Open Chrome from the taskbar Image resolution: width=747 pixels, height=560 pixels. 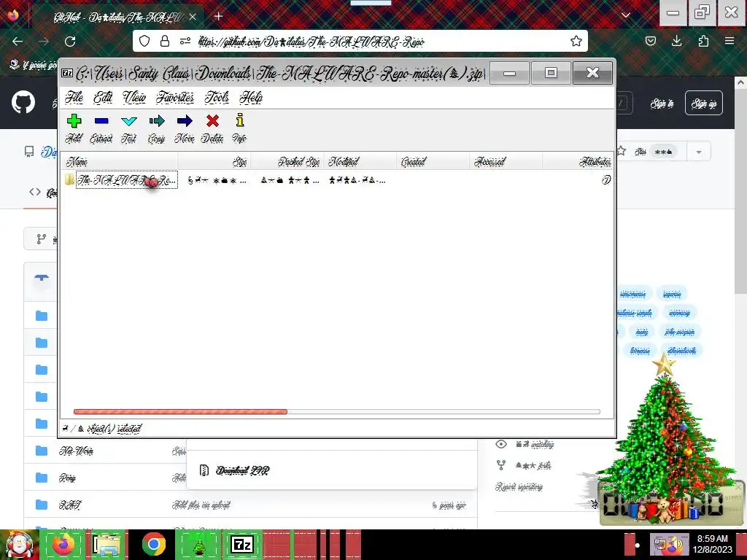pos(153,544)
